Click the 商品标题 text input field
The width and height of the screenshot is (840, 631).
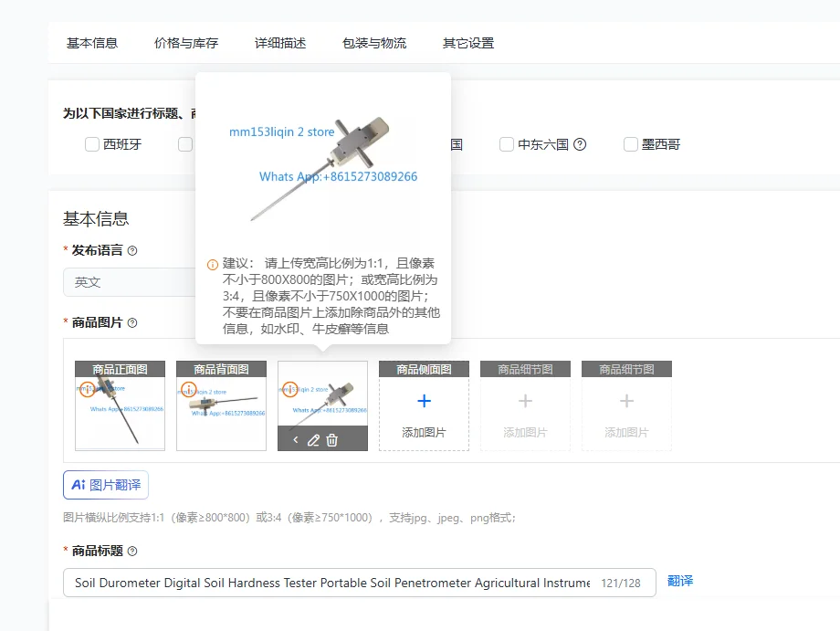click(x=360, y=583)
